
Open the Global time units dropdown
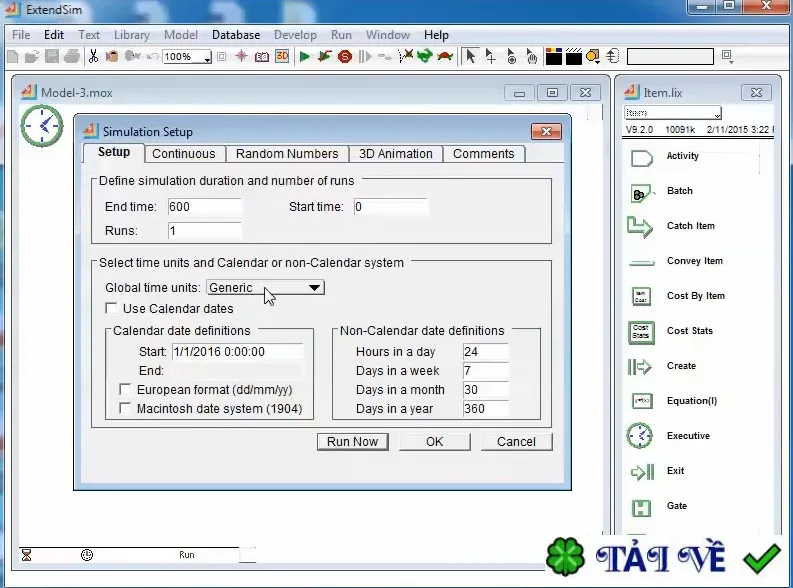click(x=266, y=288)
